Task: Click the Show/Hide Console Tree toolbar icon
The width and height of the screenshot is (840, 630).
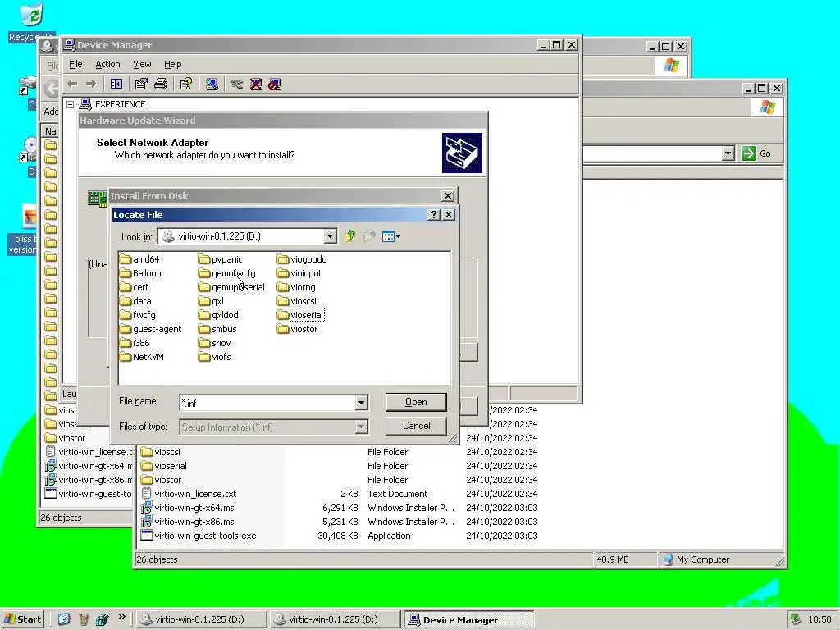Action: [116, 84]
